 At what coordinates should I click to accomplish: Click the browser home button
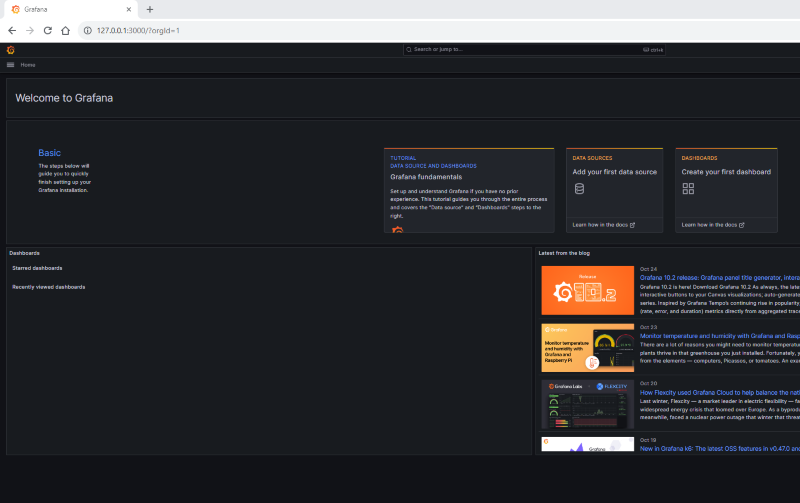[65, 31]
